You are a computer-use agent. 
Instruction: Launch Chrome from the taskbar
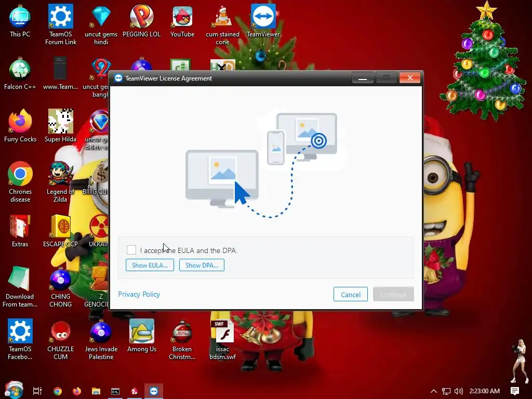58,391
